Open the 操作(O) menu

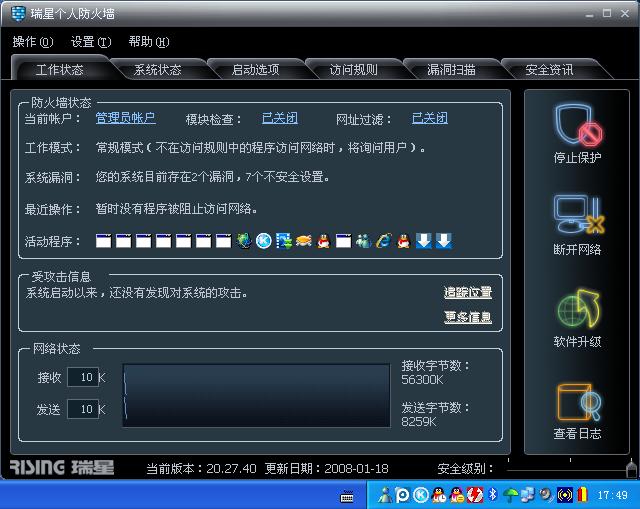[33, 42]
